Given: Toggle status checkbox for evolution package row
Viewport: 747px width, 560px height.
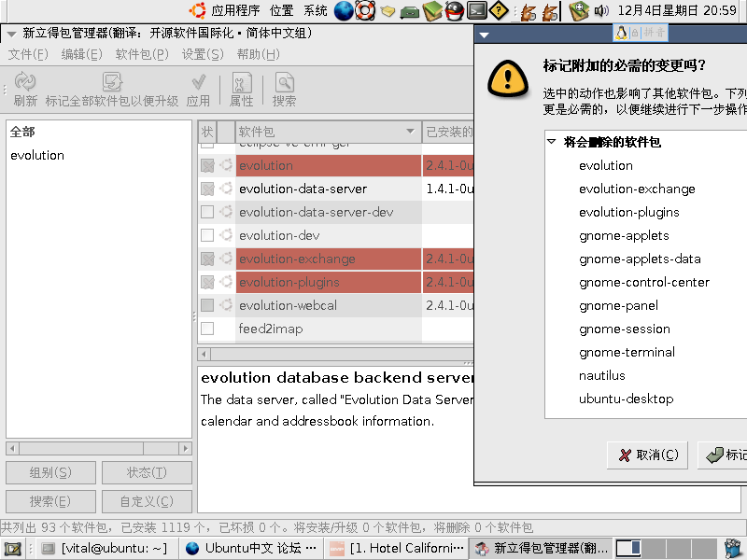Looking at the screenshot, I should [207, 165].
